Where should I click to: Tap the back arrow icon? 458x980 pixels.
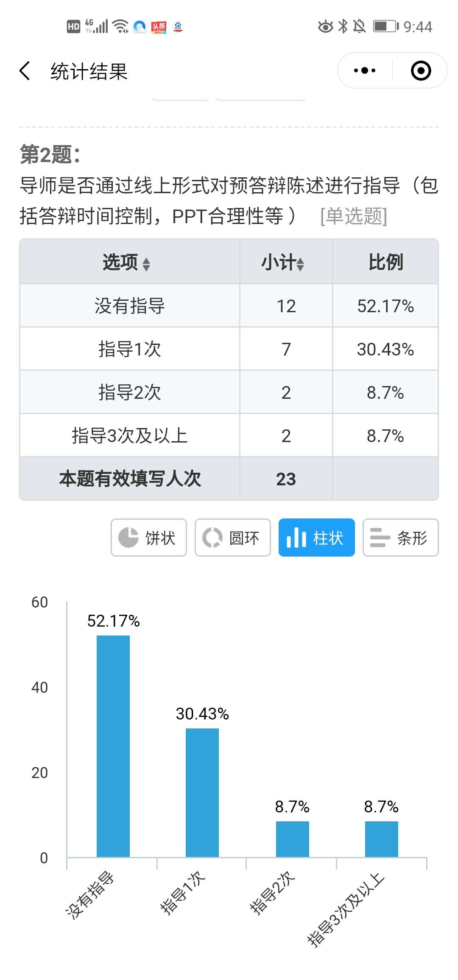pyautogui.click(x=25, y=71)
